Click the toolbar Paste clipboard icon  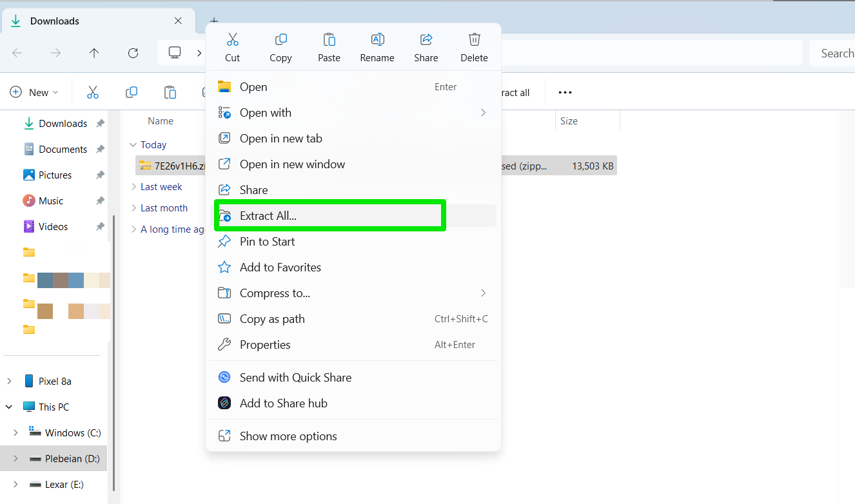(170, 92)
